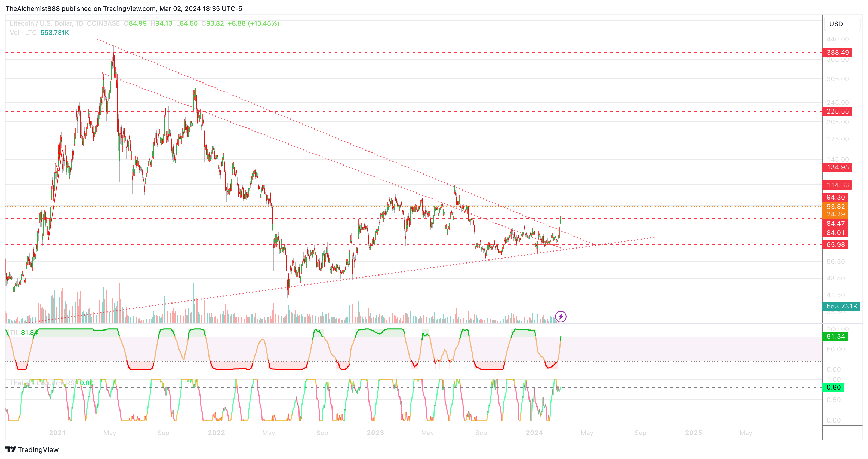This screenshot has width=868, height=459.
Task: Click the 24:29 candle countdown label
Action: [835, 214]
